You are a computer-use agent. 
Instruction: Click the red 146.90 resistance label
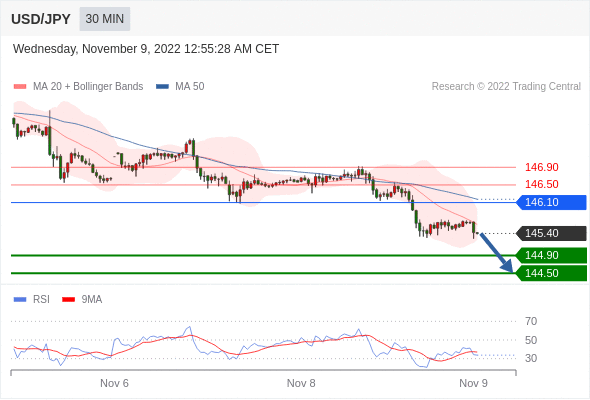click(x=541, y=167)
